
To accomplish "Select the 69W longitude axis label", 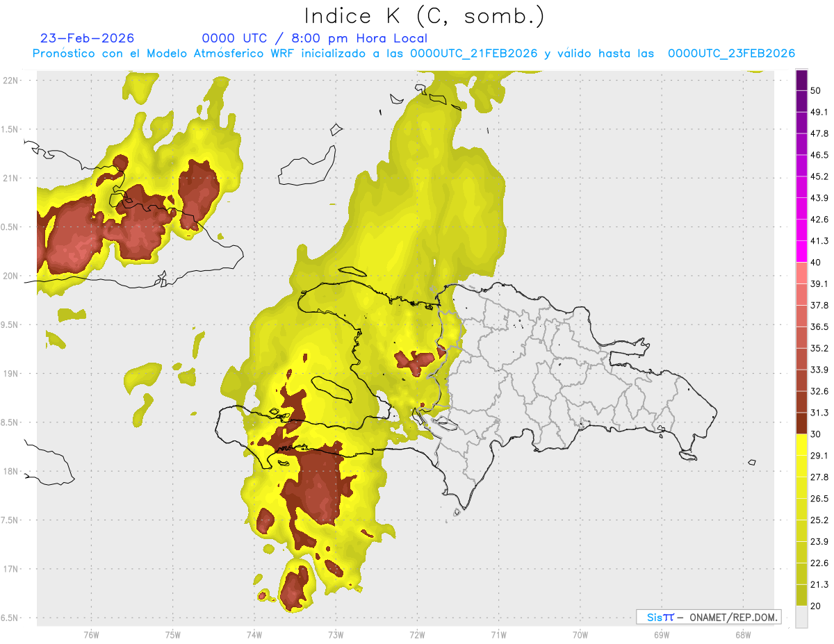I will 662,634.
